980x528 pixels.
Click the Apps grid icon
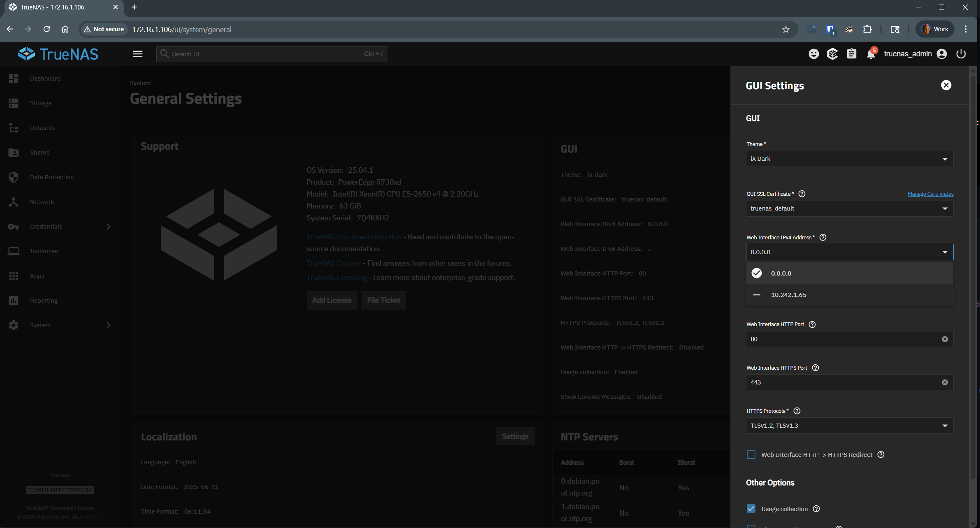click(x=14, y=276)
